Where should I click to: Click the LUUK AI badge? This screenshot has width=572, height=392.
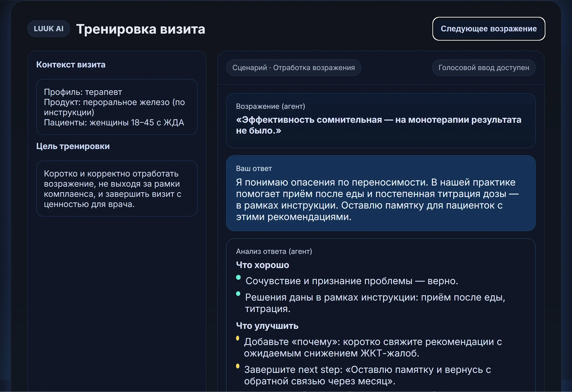click(x=48, y=29)
